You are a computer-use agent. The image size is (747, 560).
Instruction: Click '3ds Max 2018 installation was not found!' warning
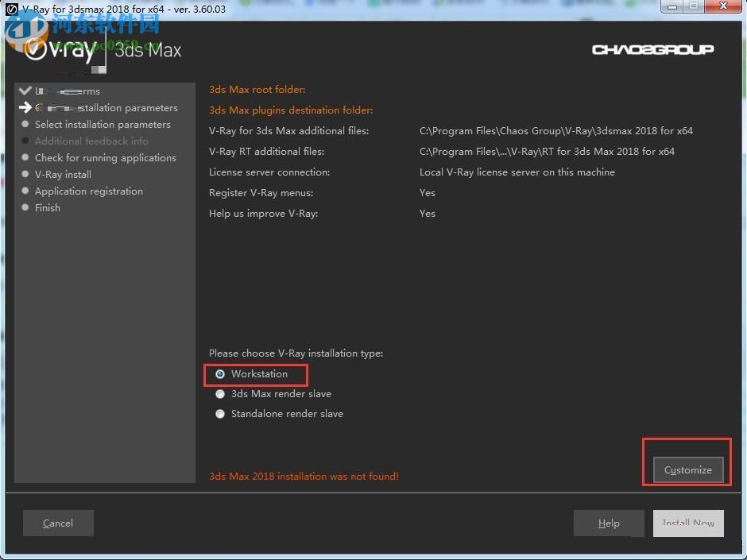pyautogui.click(x=304, y=476)
